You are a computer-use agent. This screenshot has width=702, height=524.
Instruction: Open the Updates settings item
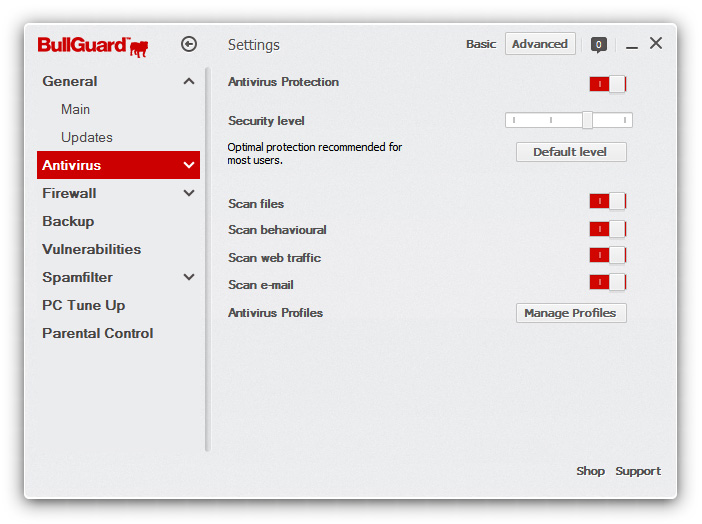86,137
